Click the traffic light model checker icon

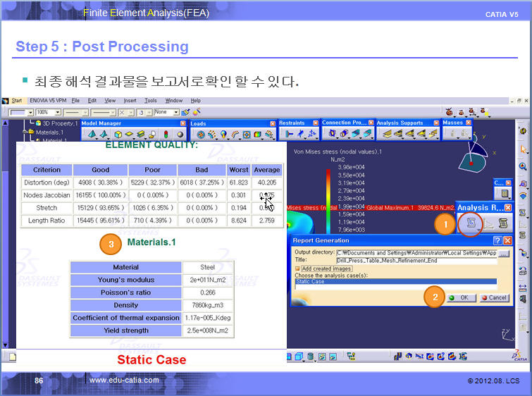click(166, 134)
